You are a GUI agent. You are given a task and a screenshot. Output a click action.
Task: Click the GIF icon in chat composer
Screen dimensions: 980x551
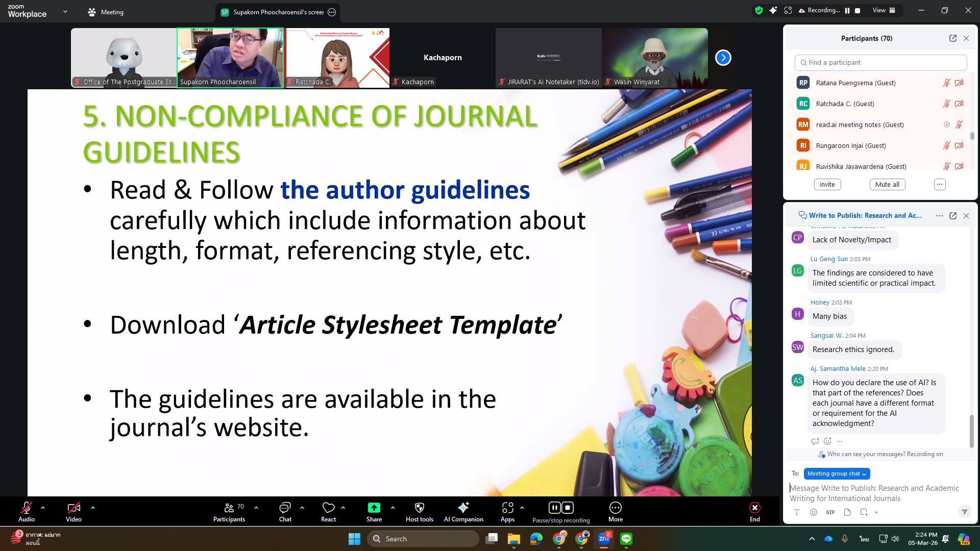pos(830,512)
